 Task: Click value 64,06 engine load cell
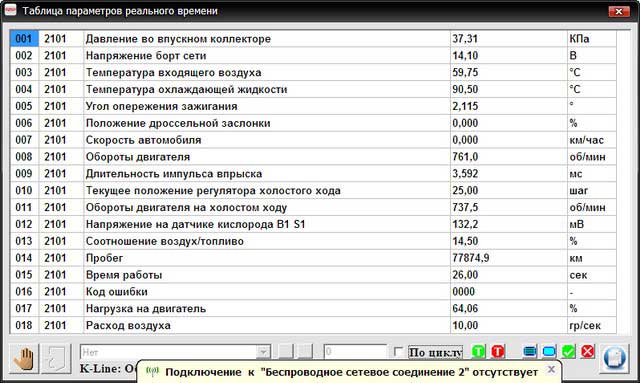pos(509,309)
